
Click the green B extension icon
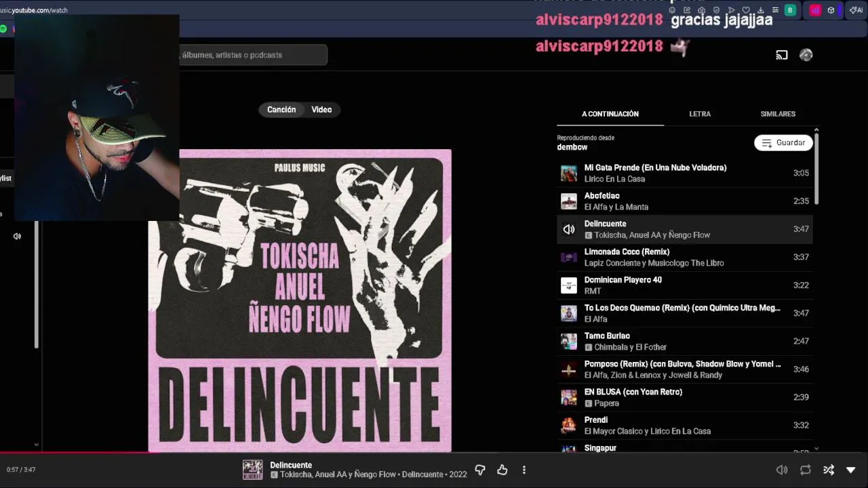(x=790, y=10)
